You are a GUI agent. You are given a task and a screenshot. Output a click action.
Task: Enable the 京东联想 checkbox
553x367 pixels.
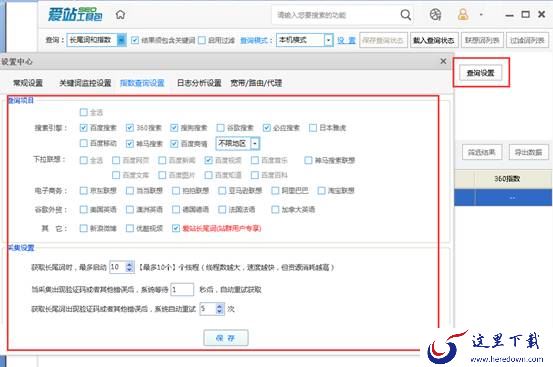(84, 191)
